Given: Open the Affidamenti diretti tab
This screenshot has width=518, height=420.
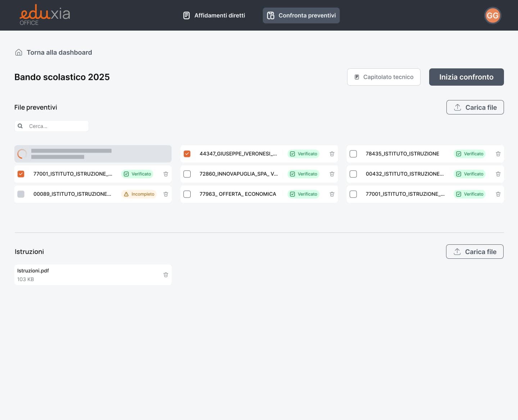Looking at the screenshot, I should pos(214,15).
